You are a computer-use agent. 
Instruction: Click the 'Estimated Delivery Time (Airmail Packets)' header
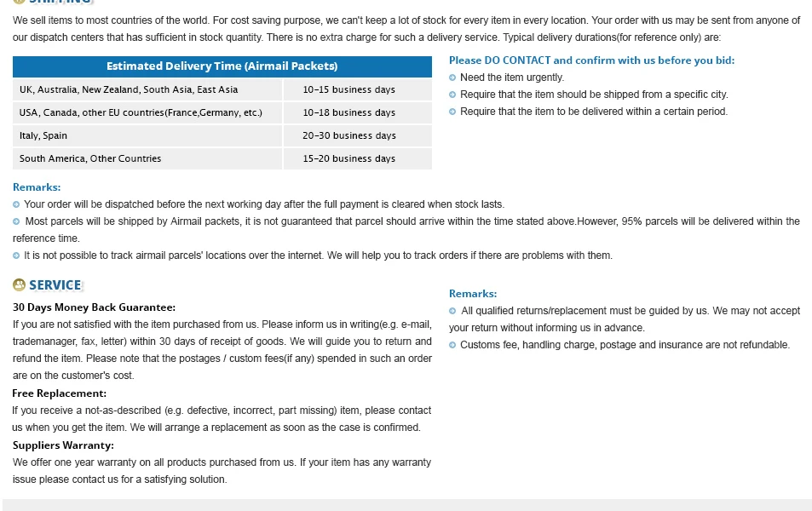click(x=222, y=66)
